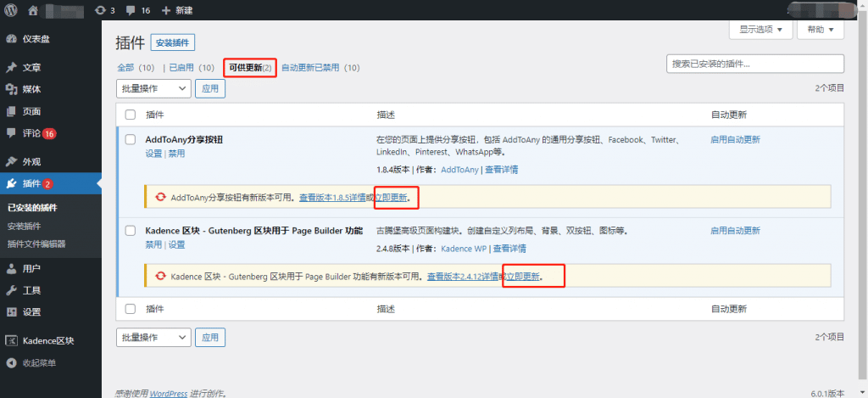Visit site via home icon
The width and height of the screenshot is (868, 398).
[33, 10]
